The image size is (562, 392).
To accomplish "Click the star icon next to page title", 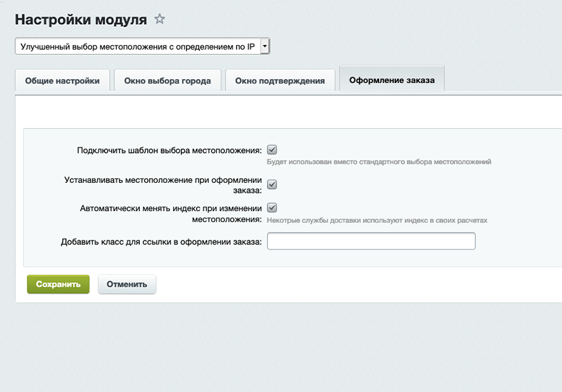I will [x=159, y=20].
